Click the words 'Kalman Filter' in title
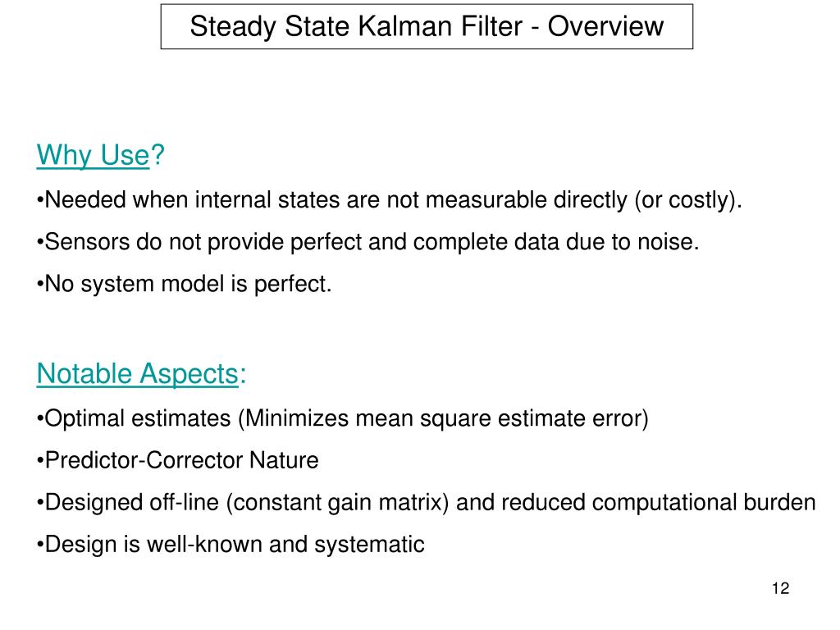The image size is (840, 630). pyautogui.click(x=440, y=27)
